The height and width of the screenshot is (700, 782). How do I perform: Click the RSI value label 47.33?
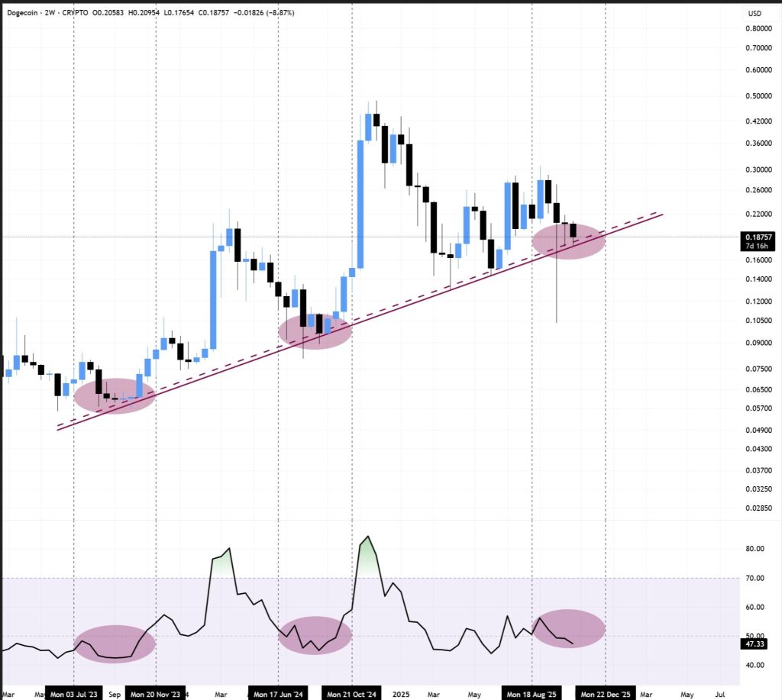755,644
